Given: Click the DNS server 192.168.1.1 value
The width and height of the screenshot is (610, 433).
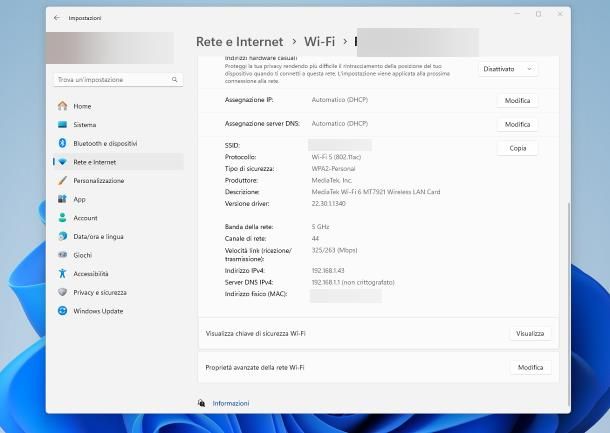Looking at the screenshot, I should [x=353, y=282].
